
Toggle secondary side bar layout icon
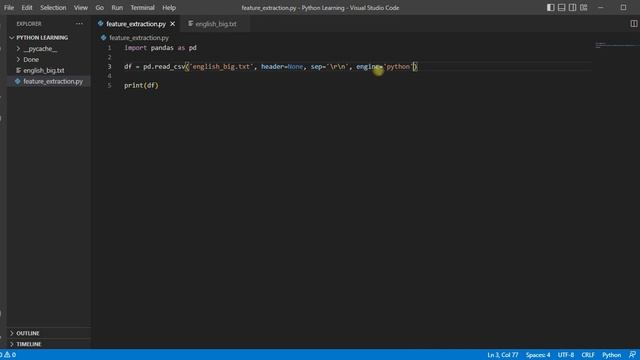573,7
